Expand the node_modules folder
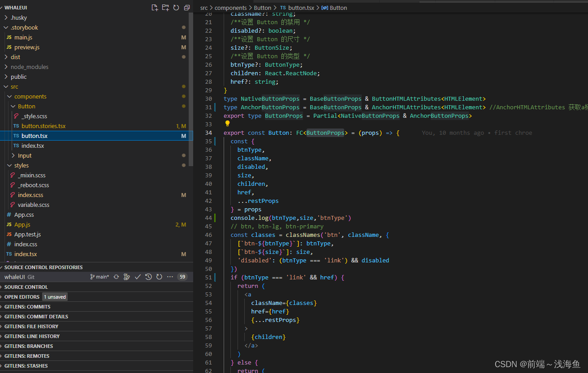The width and height of the screenshot is (588, 373). pyautogui.click(x=6, y=67)
